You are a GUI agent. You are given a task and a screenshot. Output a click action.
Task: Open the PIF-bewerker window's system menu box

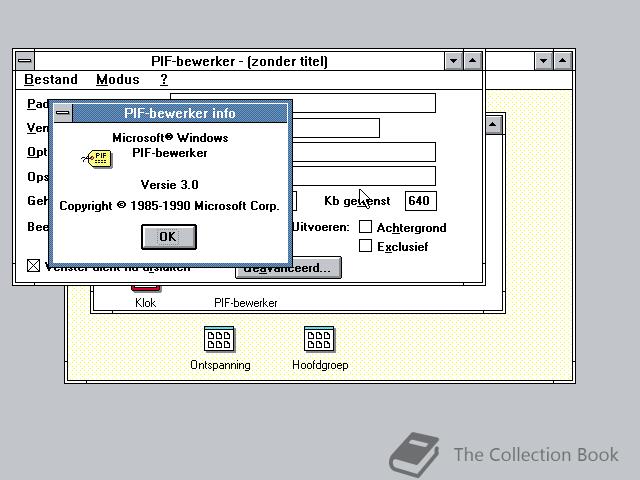point(25,61)
